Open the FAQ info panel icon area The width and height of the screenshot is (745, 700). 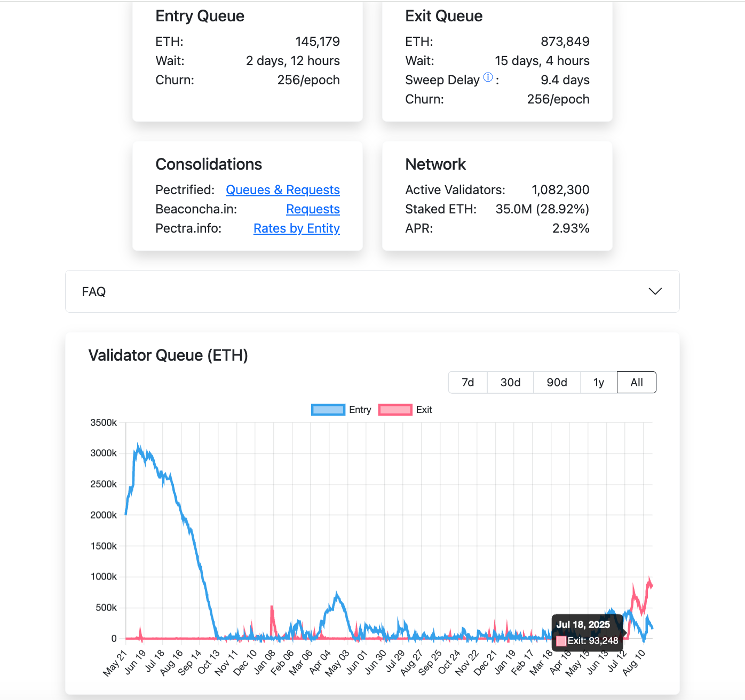[655, 291]
